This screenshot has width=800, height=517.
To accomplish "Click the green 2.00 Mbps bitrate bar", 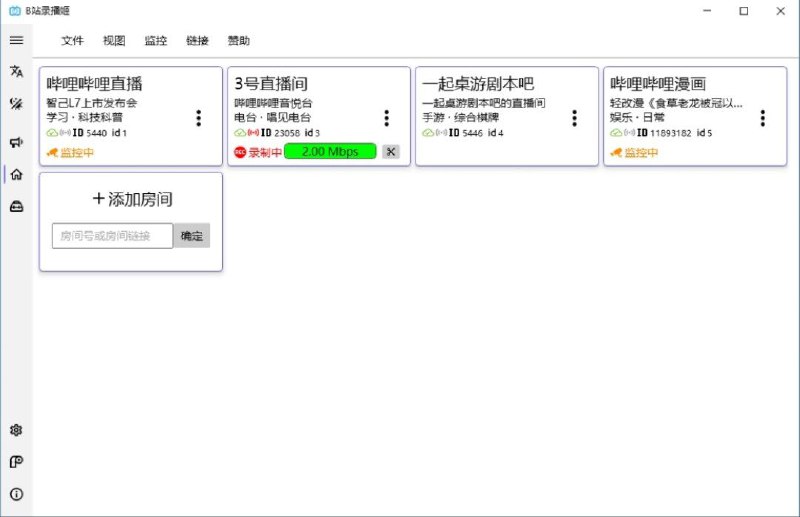I will click(330, 152).
